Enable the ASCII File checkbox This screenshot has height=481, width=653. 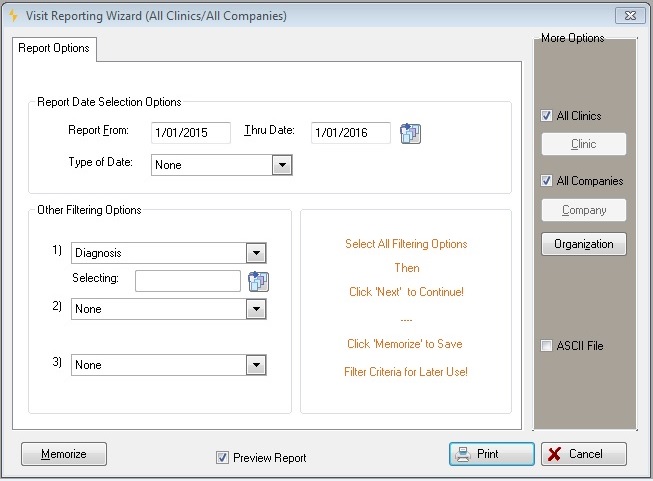546,345
